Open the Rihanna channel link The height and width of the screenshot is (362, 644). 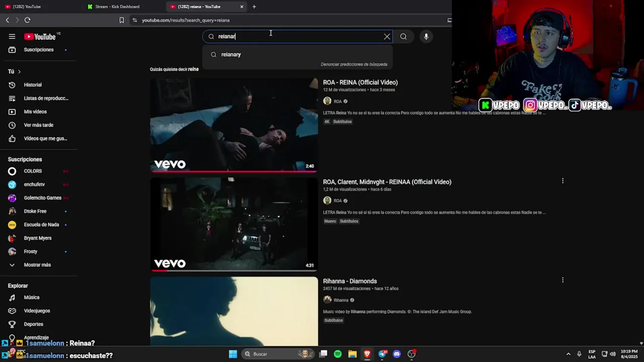click(x=341, y=300)
